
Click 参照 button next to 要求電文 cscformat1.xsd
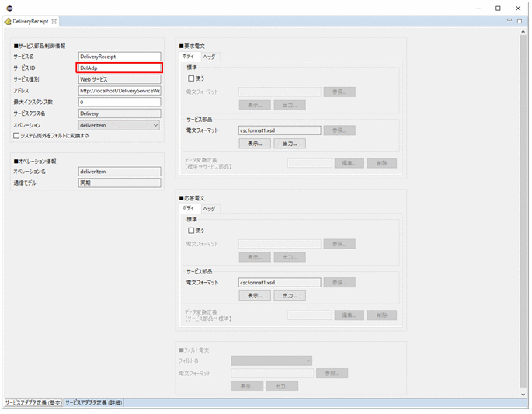pyautogui.click(x=339, y=130)
